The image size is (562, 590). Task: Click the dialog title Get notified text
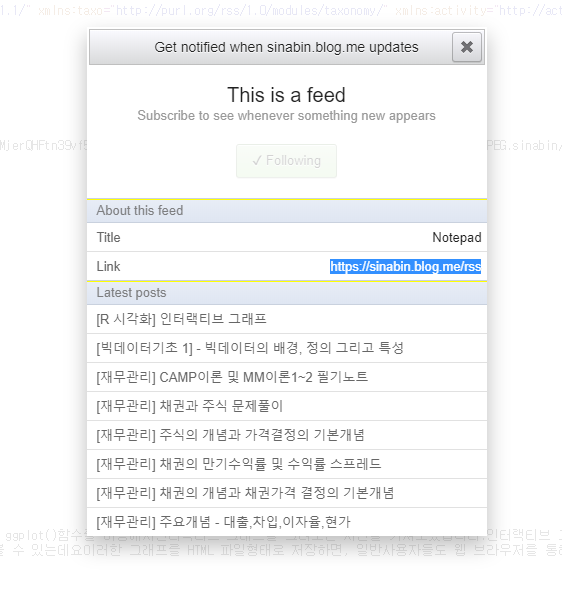(286, 47)
